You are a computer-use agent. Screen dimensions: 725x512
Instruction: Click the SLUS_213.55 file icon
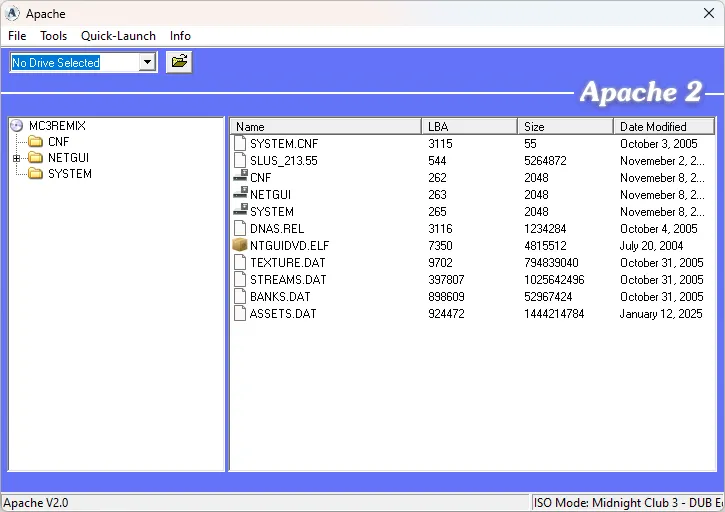click(240, 160)
